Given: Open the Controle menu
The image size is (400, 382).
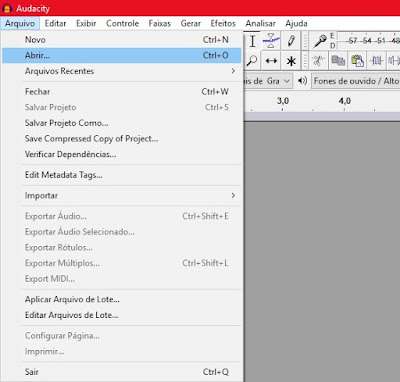Looking at the screenshot, I should click(122, 23).
